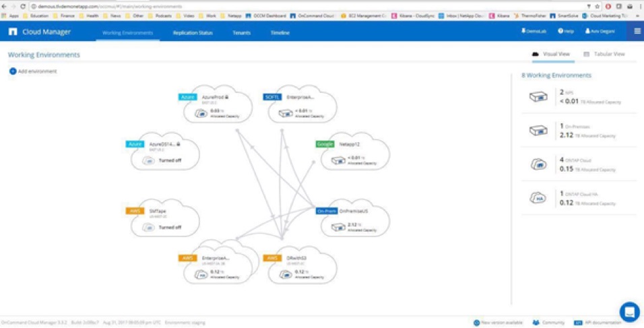
Task: Click the plus icon for Add environment
Action: [13, 71]
